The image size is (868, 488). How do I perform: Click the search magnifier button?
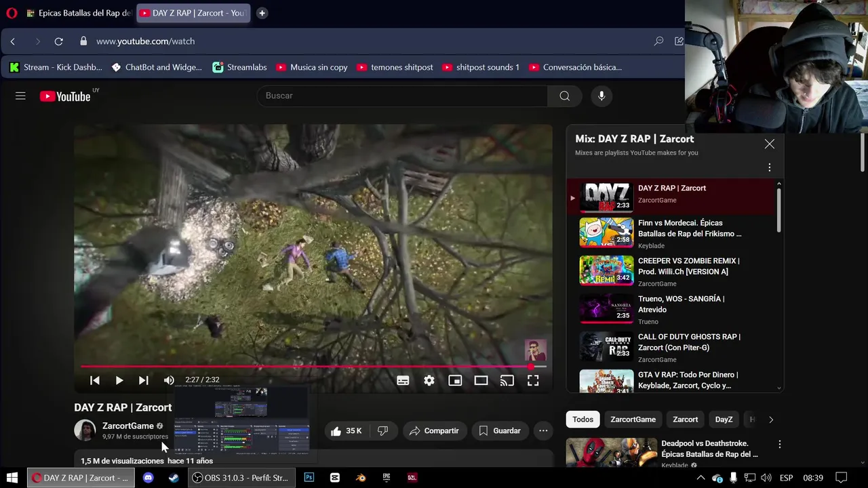click(x=564, y=96)
